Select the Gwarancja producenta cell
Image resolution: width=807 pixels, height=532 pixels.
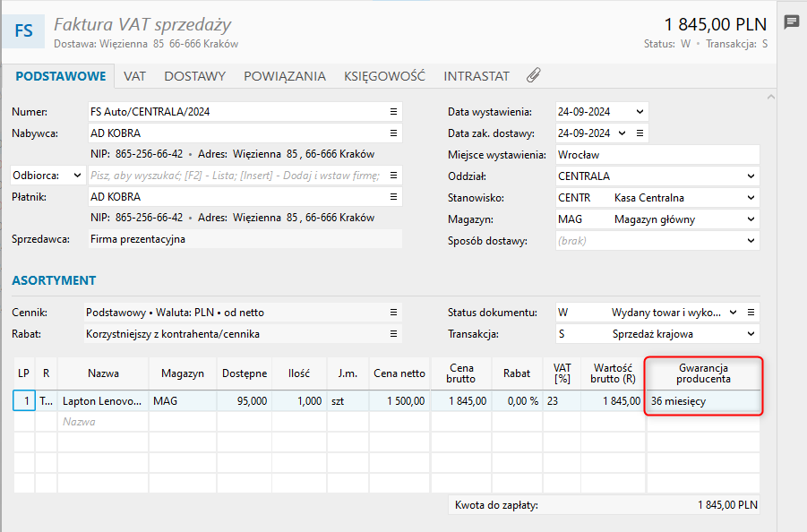[x=703, y=401]
